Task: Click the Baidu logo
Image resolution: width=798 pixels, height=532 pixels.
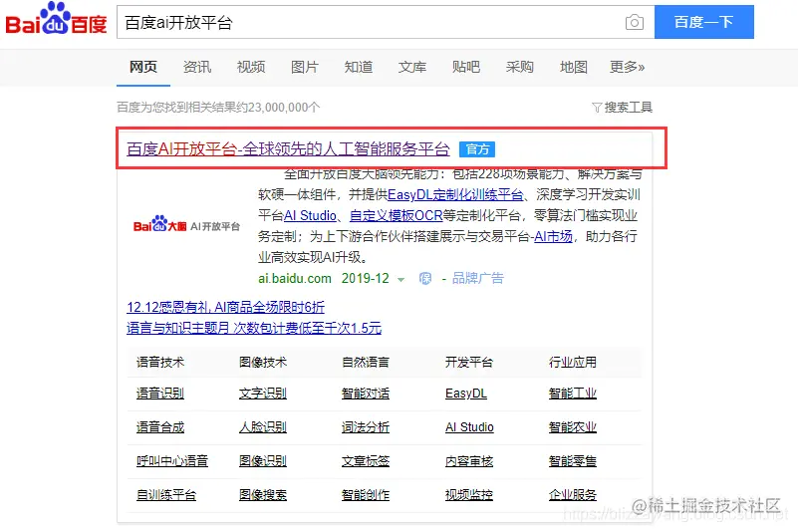Action: 56,18
